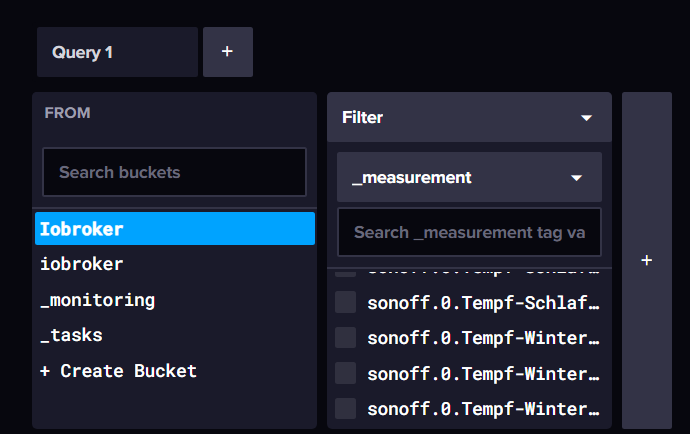This screenshot has width=690, height=434.
Task: Pick the _monitoring bucket
Action: point(175,300)
